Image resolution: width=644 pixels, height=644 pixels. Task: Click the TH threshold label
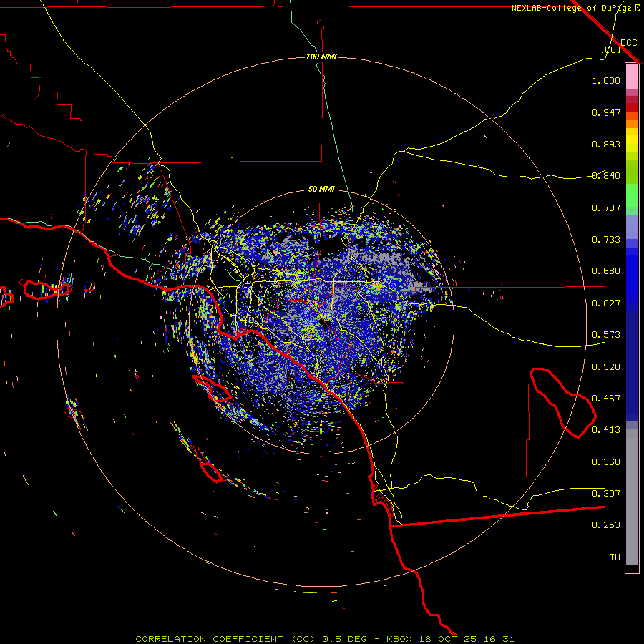pyautogui.click(x=615, y=557)
